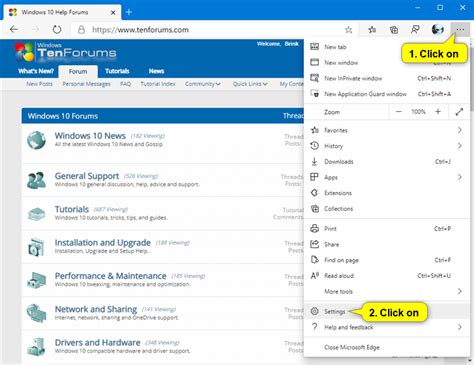
Task: Click the Drivers and Hardware forum icon
Action: click(36, 346)
